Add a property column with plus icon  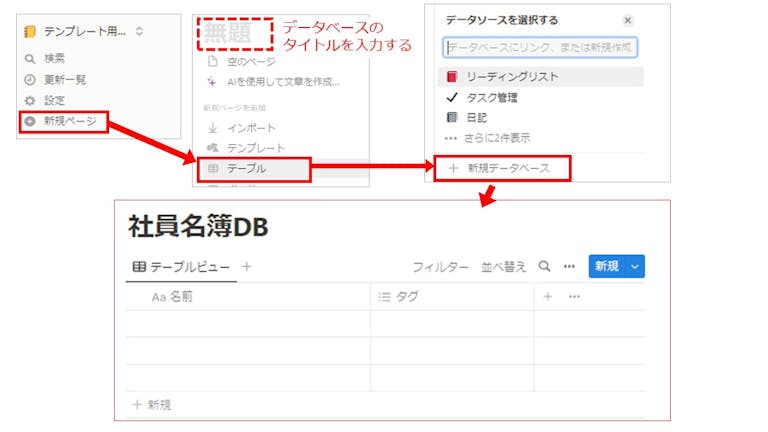(x=548, y=296)
